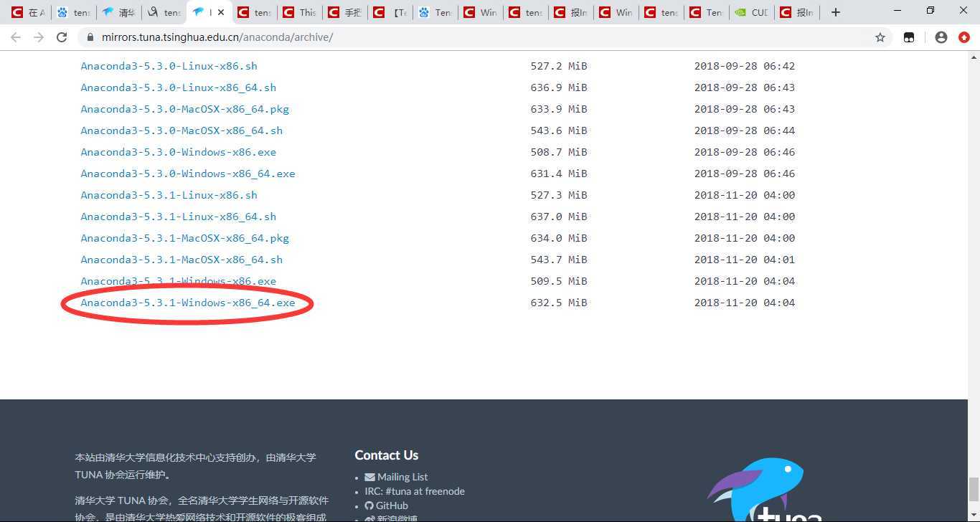Click the "509.5 MiB" file size
This screenshot has height=522, width=980.
tap(559, 281)
